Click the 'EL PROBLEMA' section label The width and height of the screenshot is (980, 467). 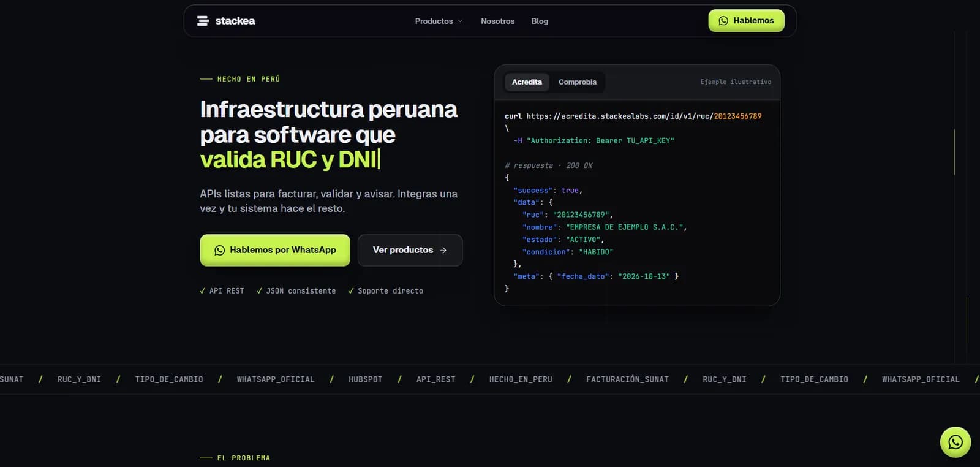(243, 458)
